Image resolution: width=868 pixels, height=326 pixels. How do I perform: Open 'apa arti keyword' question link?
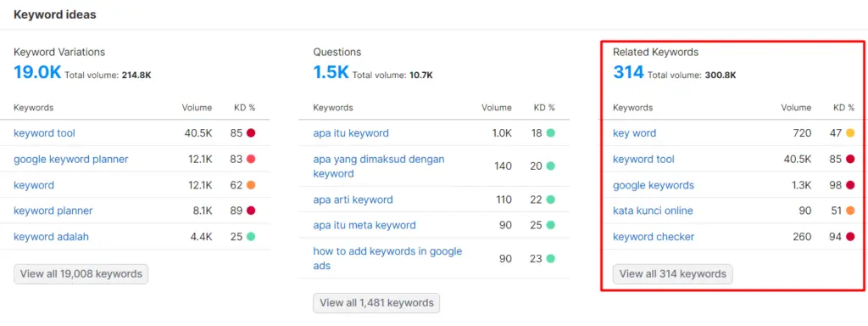tap(353, 200)
